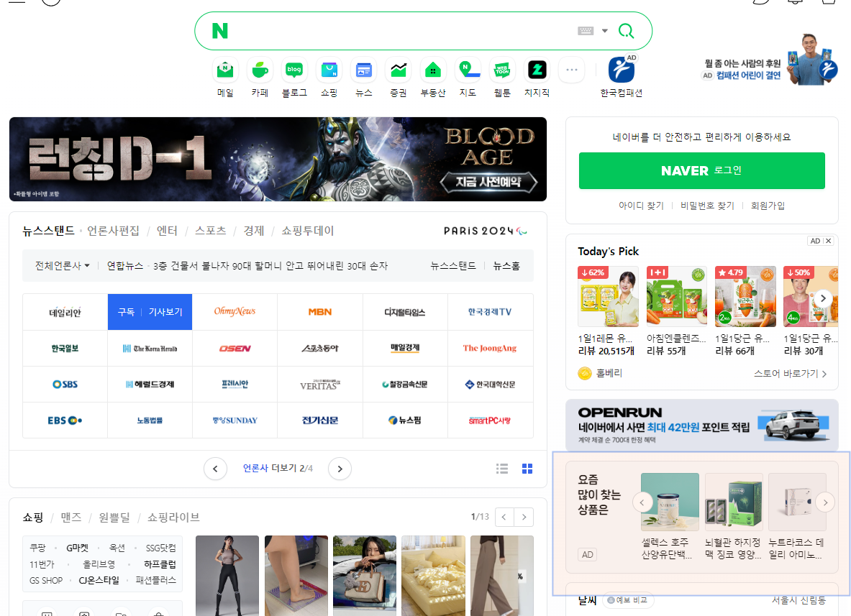Open the EBS press logo
851x616 pixels.
[65, 420]
